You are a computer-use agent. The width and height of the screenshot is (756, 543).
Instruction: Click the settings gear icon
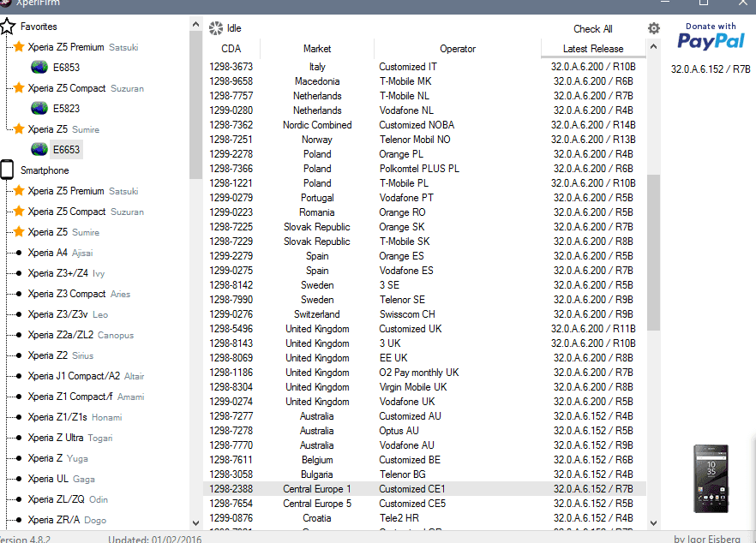[653, 28]
